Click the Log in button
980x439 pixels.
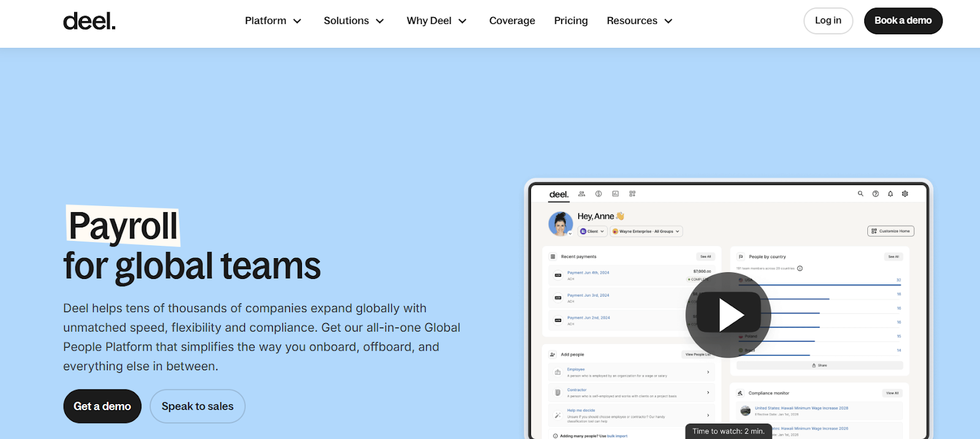(828, 21)
